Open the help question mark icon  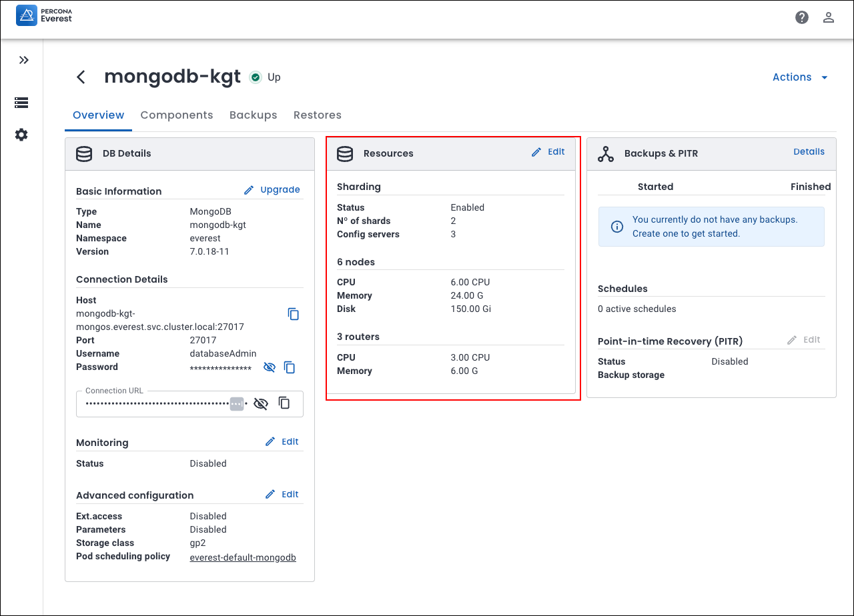[802, 17]
